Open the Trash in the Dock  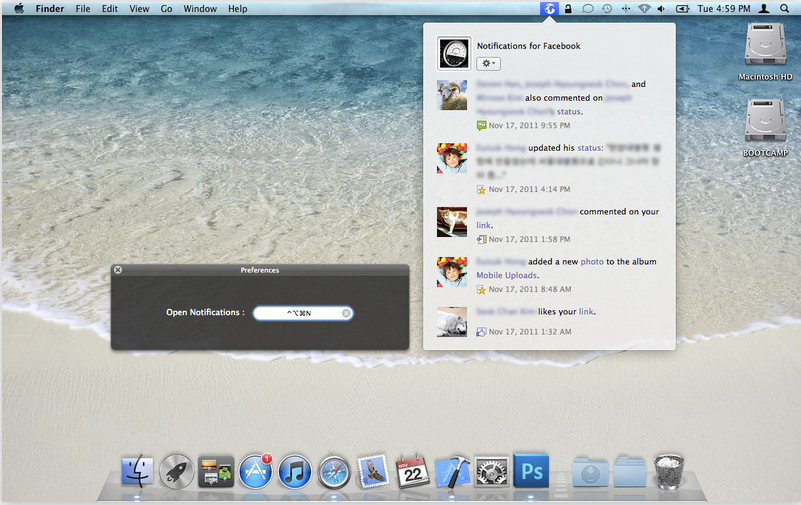tap(669, 471)
